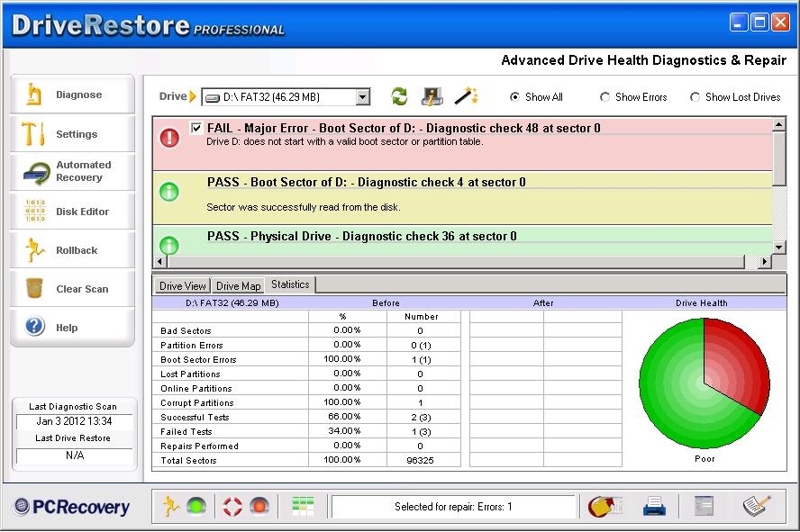The width and height of the screenshot is (800, 532).
Task: Click the horizontal scroll right arrow
Action: (x=764, y=261)
